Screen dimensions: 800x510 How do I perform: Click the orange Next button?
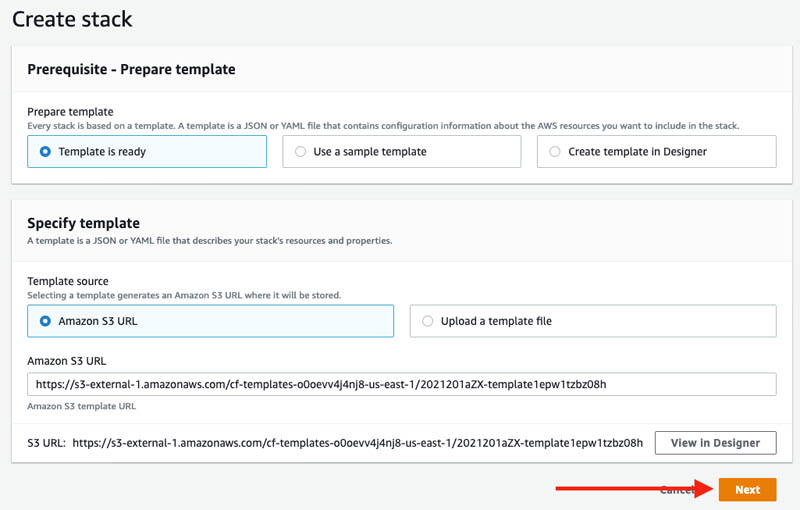(x=747, y=490)
